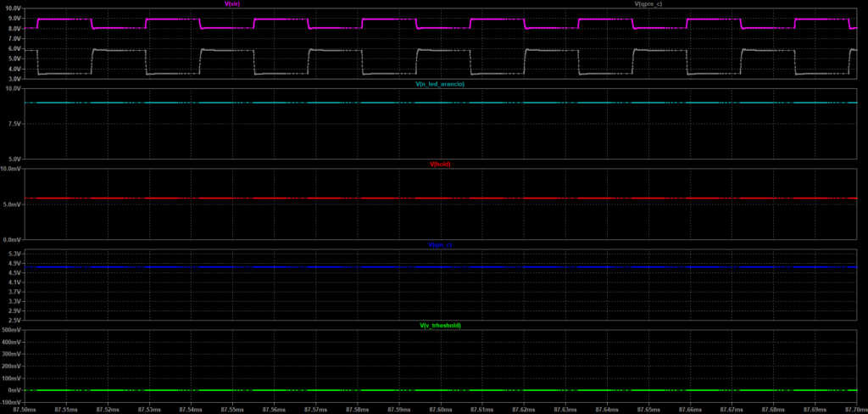Click the 4.0V vertical axis label
The width and height of the screenshot is (868, 414).
[14, 70]
